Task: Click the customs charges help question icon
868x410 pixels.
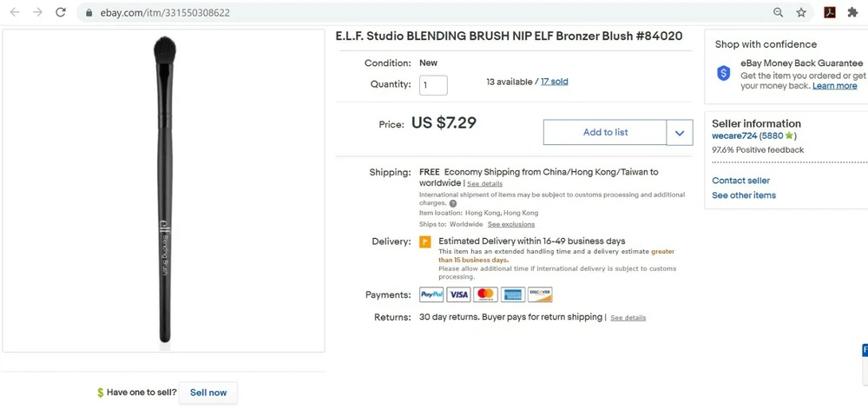Action: click(x=453, y=203)
